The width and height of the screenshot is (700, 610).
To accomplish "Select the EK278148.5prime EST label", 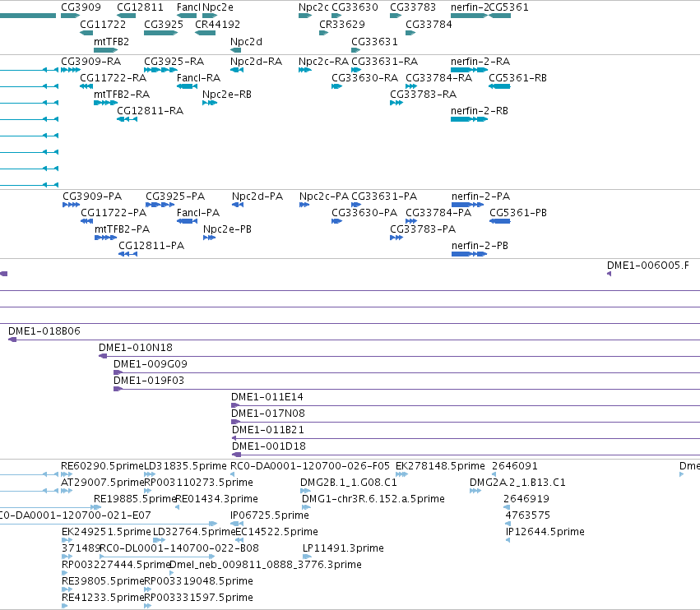I will (x=440, y=467).
